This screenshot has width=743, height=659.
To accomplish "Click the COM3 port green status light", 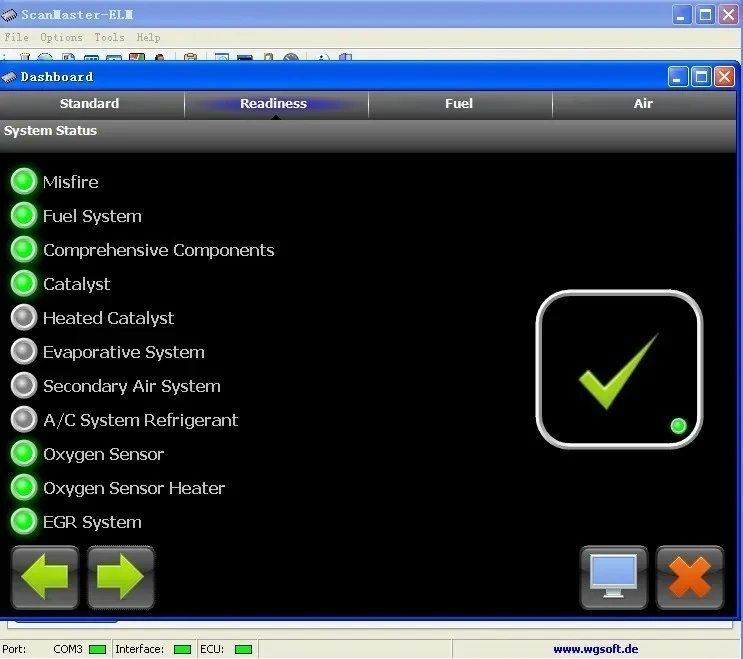I will click(x=98, y=649).
